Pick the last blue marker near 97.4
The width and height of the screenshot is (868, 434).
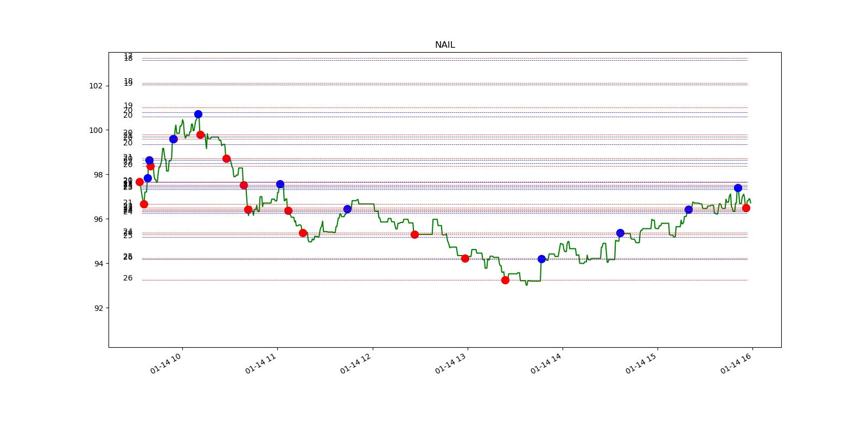click(738, 188)
